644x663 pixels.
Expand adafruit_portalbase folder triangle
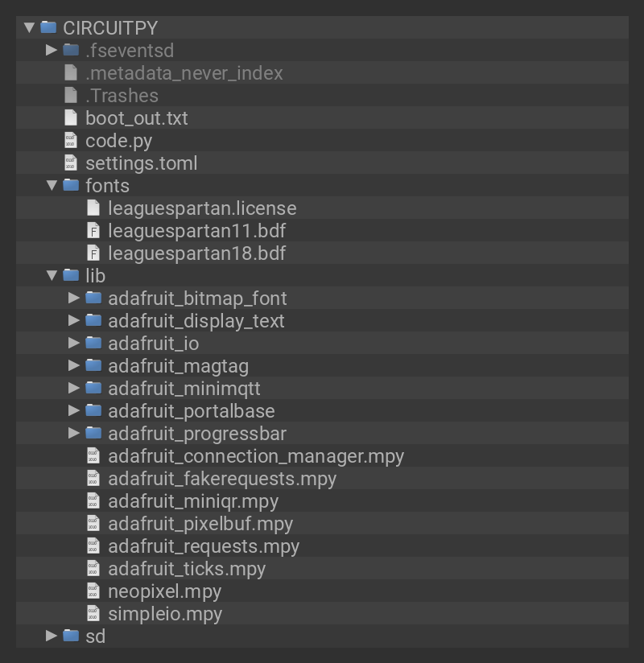click(x=73, y=410)
